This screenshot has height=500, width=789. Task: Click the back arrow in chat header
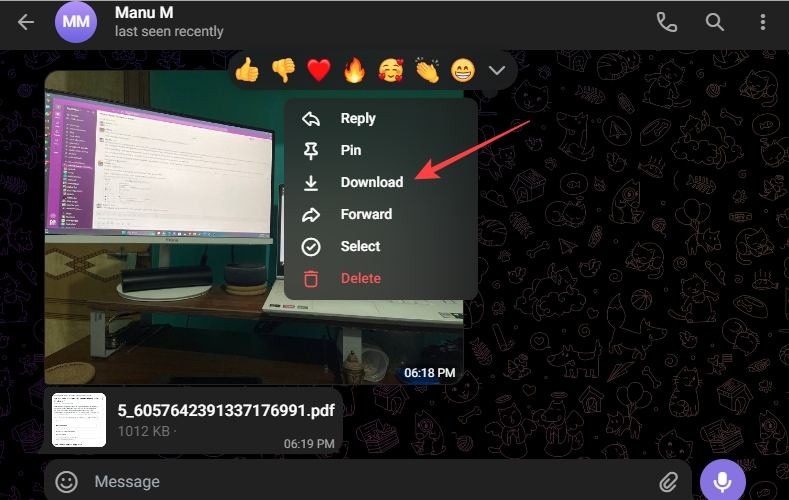click(26, 22)
